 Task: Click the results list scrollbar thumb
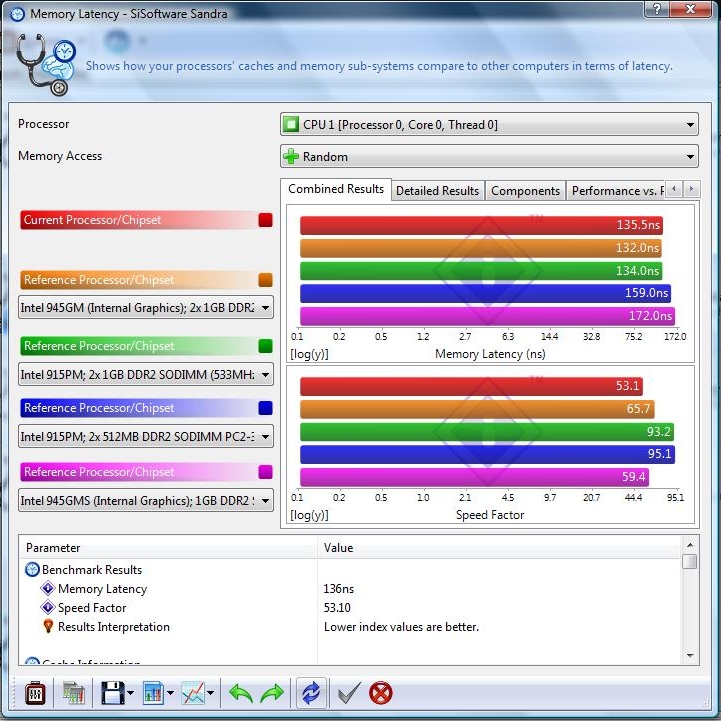[690, 561]
